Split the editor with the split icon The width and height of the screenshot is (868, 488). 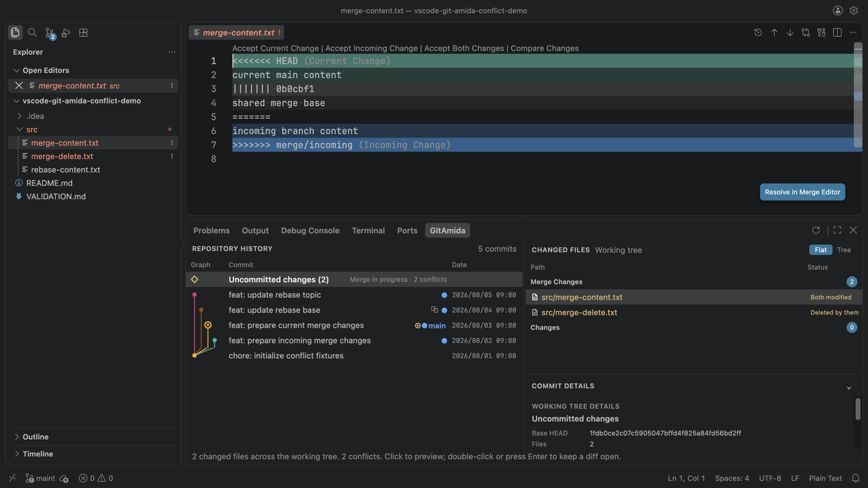(838, 32)
